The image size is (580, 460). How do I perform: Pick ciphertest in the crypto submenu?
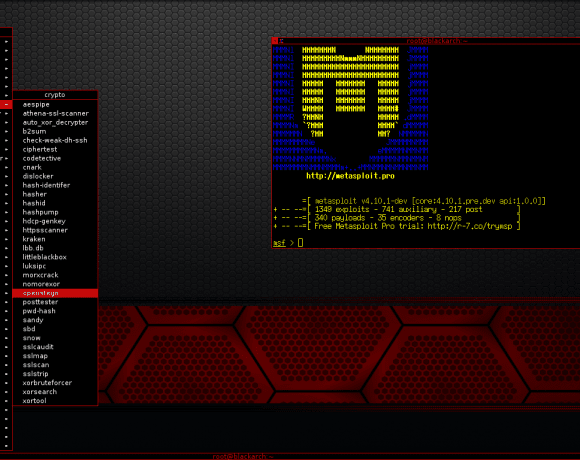(x=55, y=149)
